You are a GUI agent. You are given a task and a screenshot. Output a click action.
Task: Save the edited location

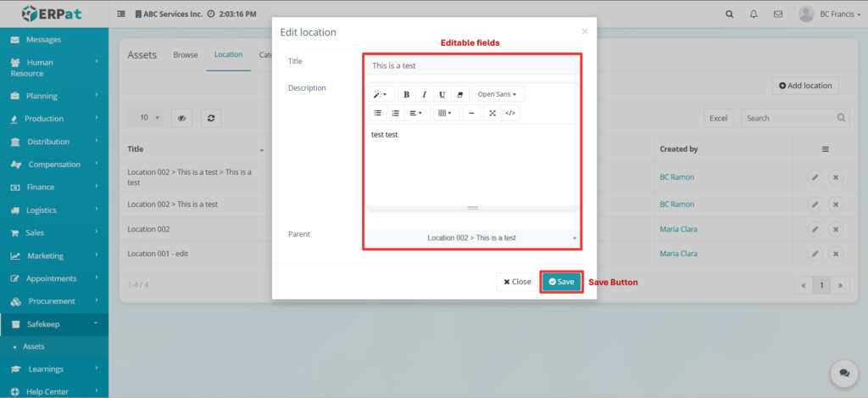tap(561, 282)
